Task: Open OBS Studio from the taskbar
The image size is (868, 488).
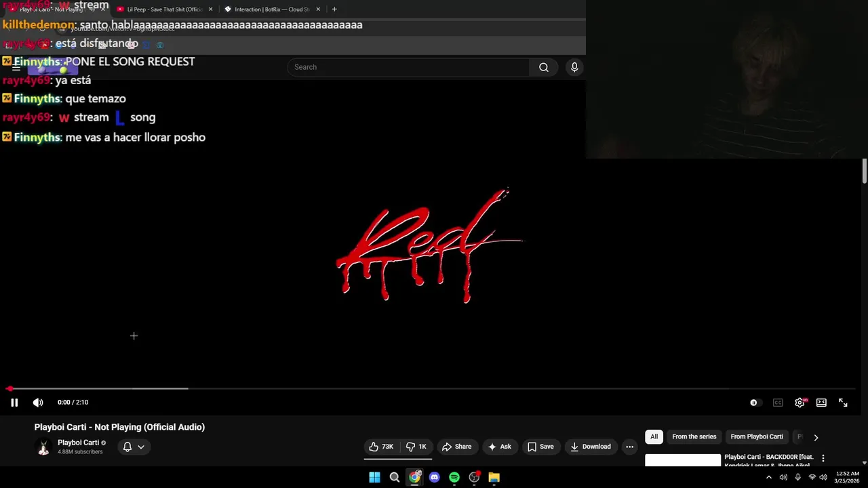Action: coord(475,477)
